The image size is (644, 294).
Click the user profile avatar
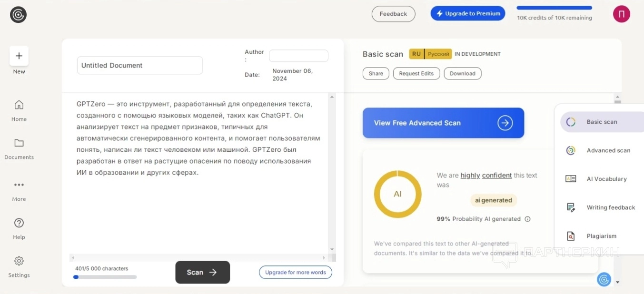coord(621,14)
